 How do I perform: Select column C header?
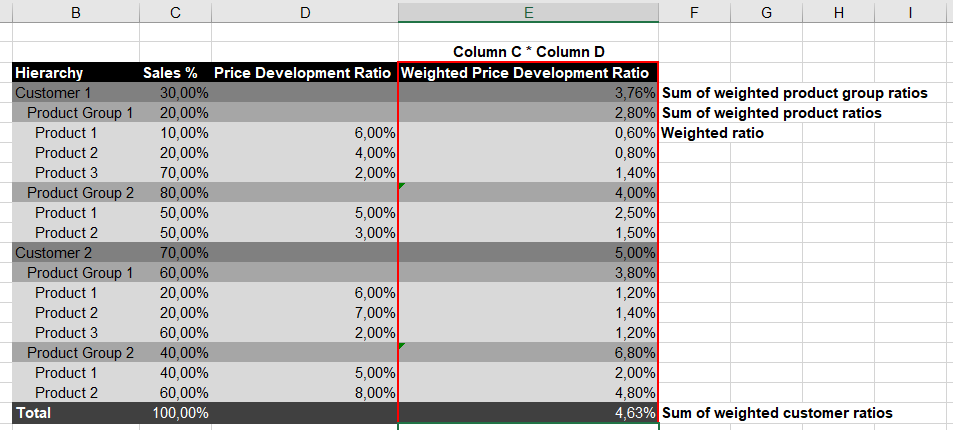click(x=175, y=12)
